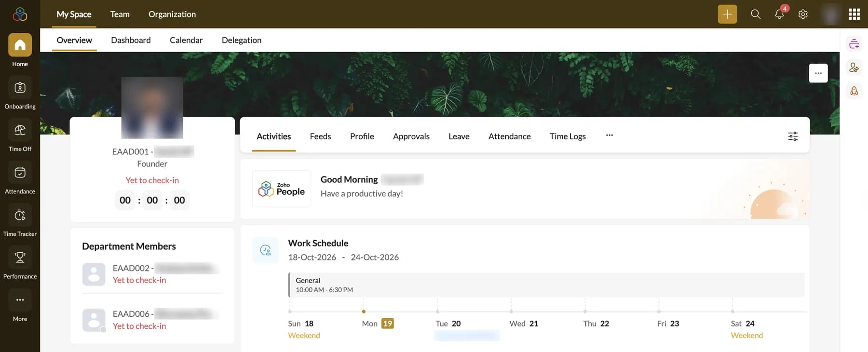The height and width of the screenshot is (352, 868).
Task: Open the Attendance profile tab
Action: (x=510, y=136)
